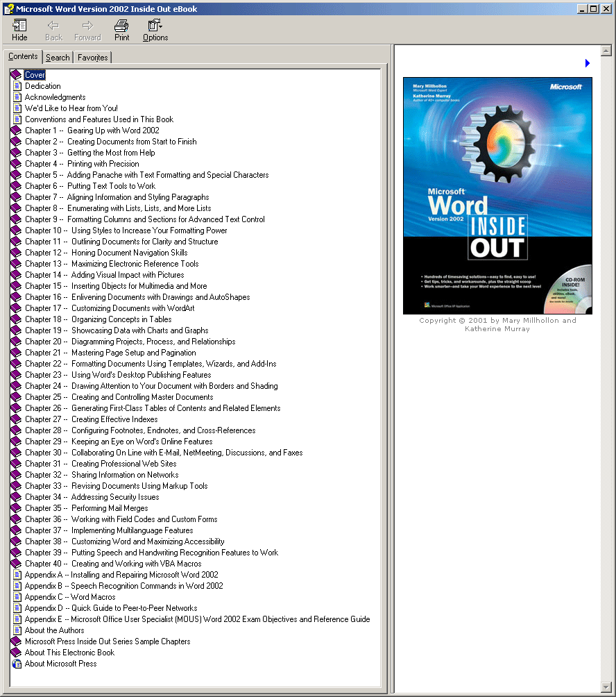Click the Hide toolbar icon
Viewport: 616px width, 697px height.
[x=19, y=26]
